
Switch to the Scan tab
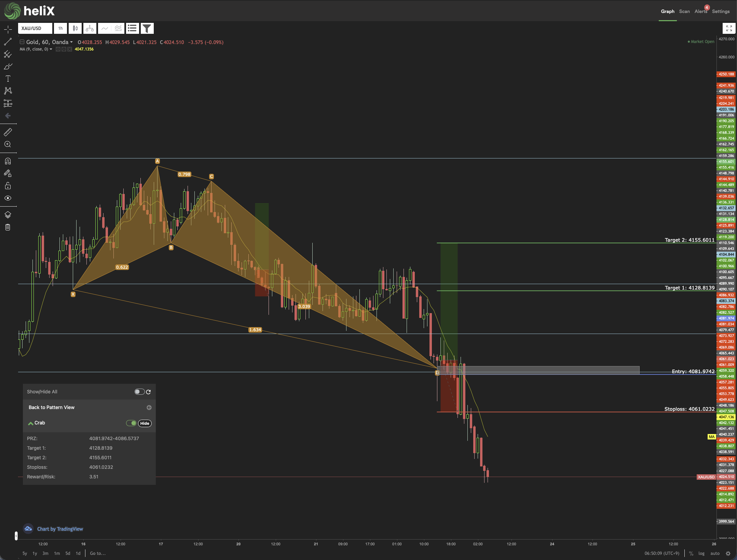(684, 12)
